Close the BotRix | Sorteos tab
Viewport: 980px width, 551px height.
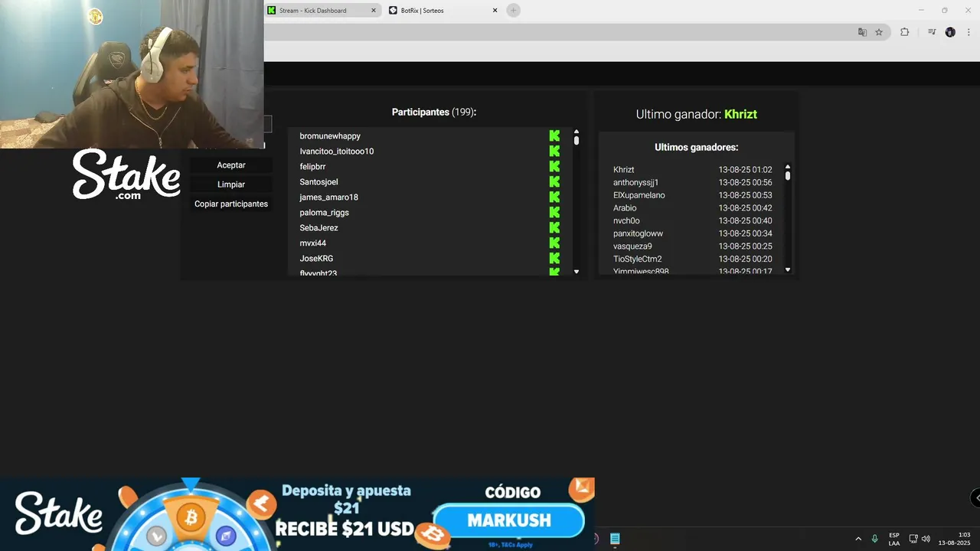point(495,11)
